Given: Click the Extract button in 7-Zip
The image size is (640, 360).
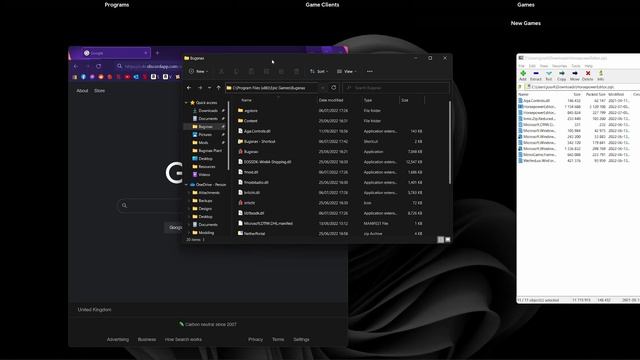Looking at the screenshot, I should 536,75.
